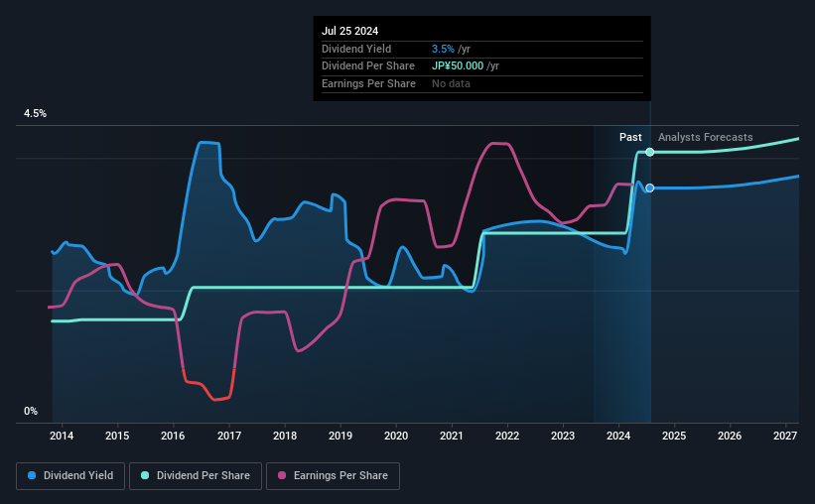Screen dimensions: 815x504
Task: Toggle the Dividend Yield legend button
Action: [x=70, y=476]
